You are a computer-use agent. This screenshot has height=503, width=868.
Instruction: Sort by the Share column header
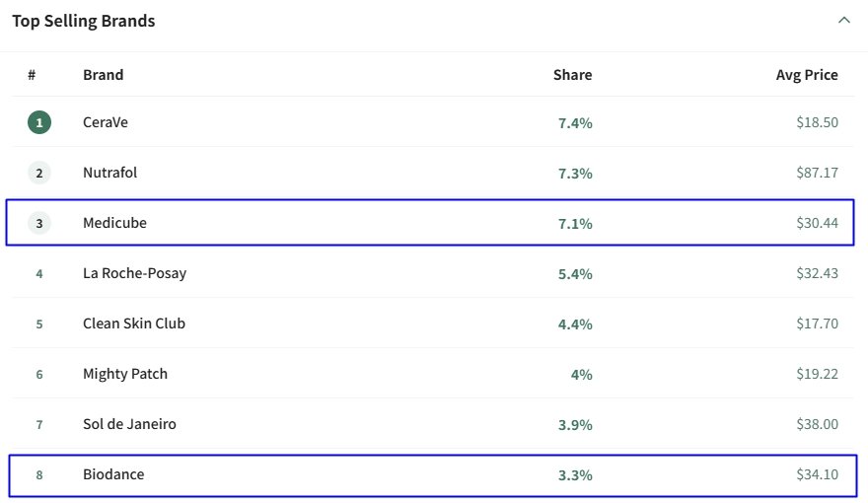pos(572,75)
